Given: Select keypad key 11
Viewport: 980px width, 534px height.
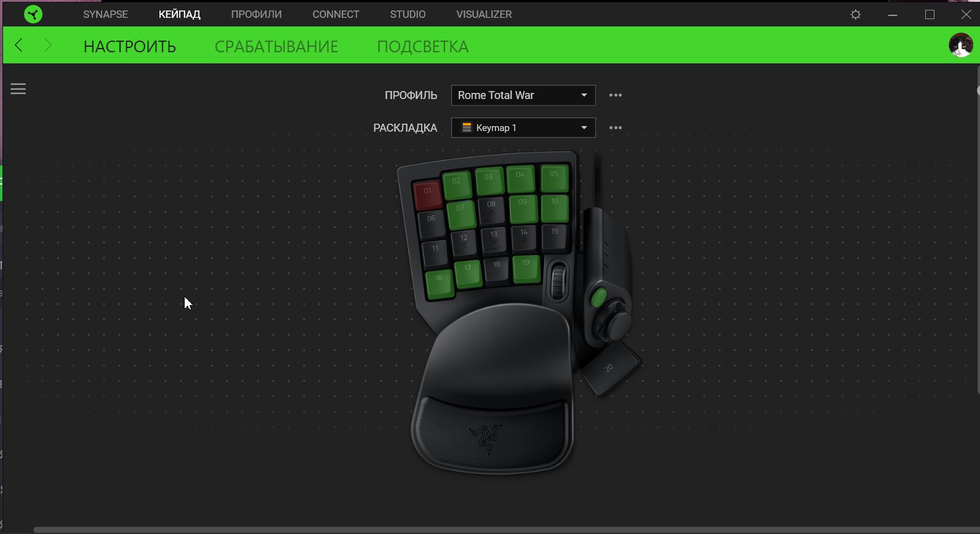Looking at the screenshot, I should pyautogui.click(x=435, y=252).
